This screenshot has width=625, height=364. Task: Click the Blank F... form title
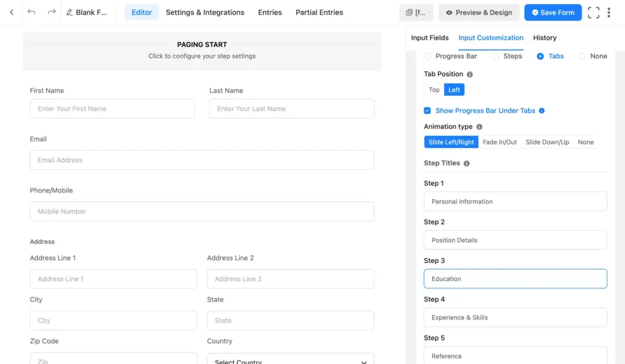click(x=92, y=12)
